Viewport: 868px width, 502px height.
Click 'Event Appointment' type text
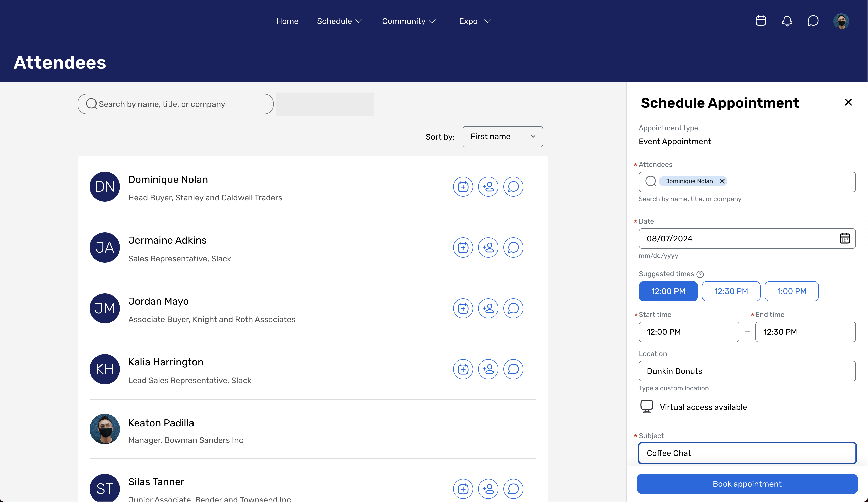(x=674, y=141)
